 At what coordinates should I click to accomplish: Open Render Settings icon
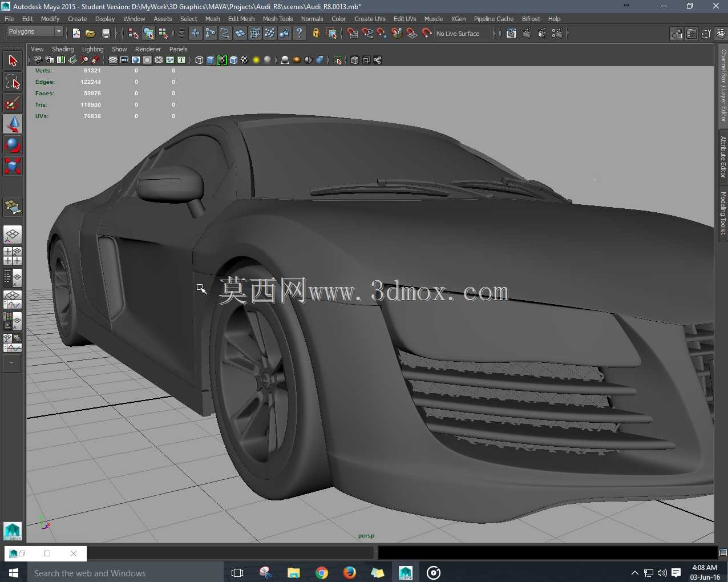[x=557, y=34]
